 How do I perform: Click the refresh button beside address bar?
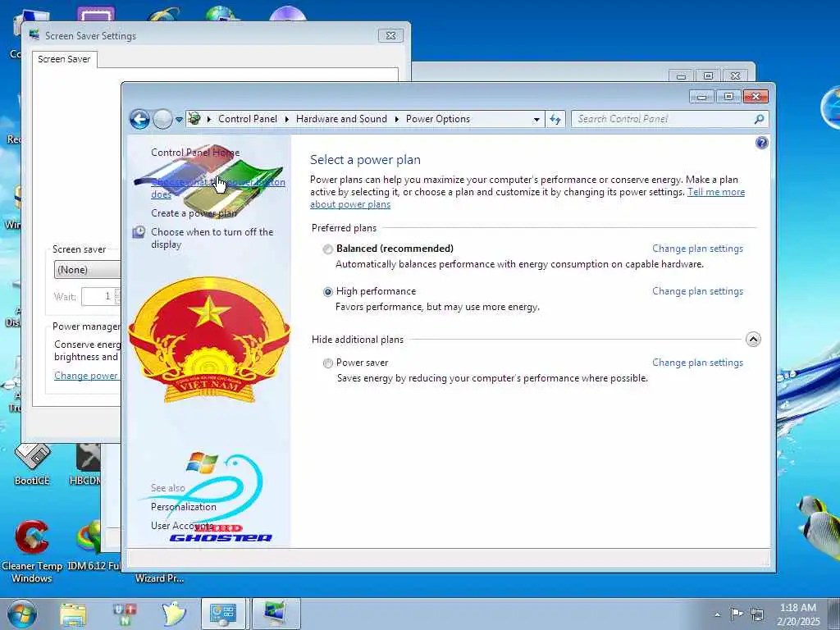click(x=555, y=119)
